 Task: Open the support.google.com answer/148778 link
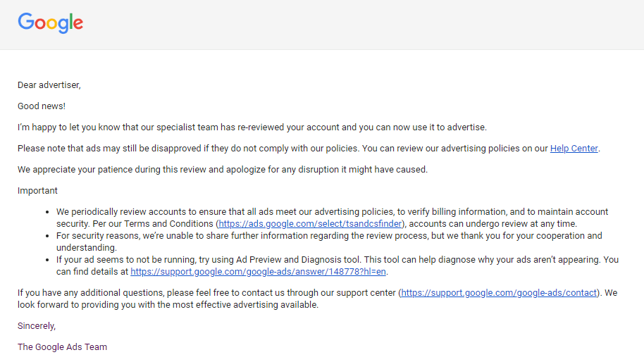click(x=258, y=272)
